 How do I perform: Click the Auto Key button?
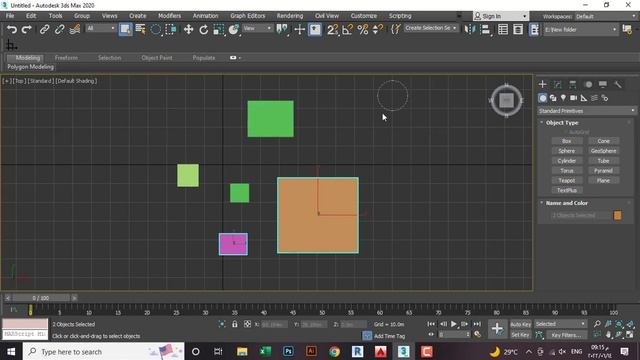pos(521,324)
